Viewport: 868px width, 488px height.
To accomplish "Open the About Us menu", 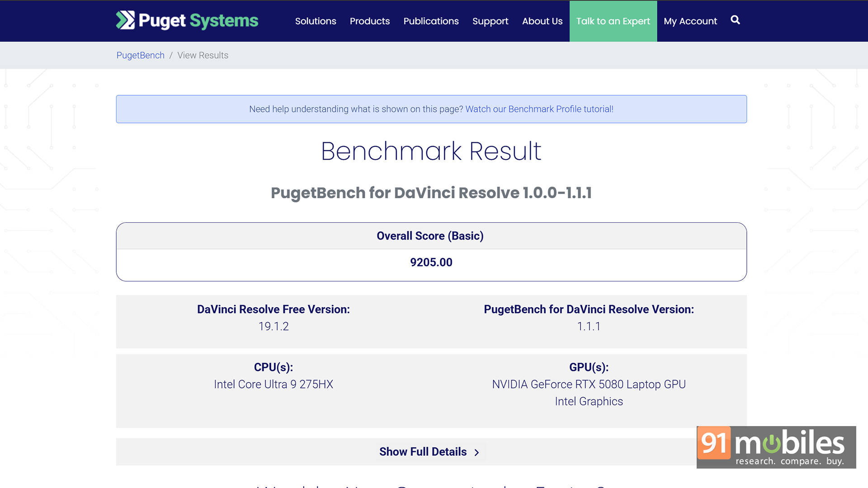I will 542,21.
